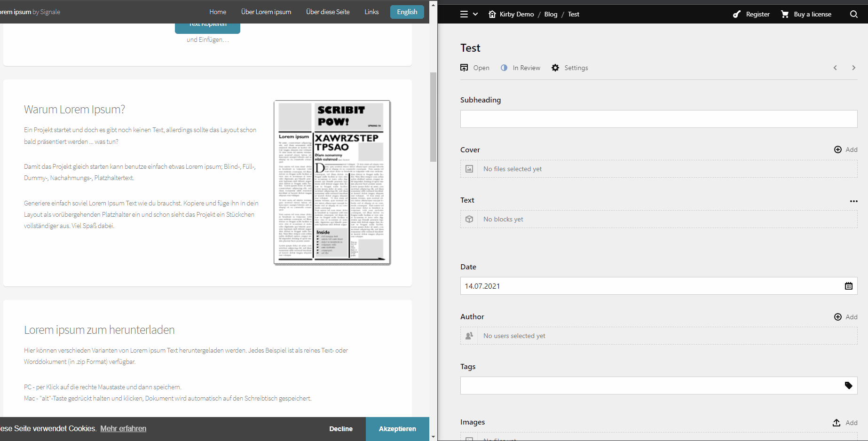Open the panel search
Viewport: 868px width, 441px height.
(x=853, y=14)
